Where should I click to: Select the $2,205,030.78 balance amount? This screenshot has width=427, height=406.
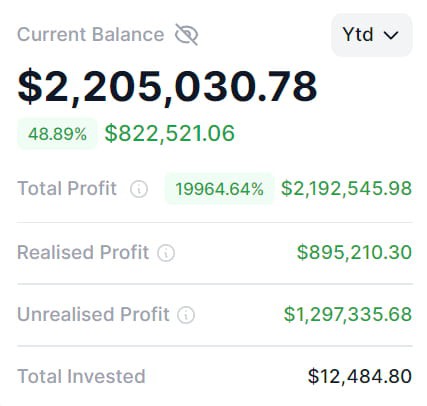point(167,86)
